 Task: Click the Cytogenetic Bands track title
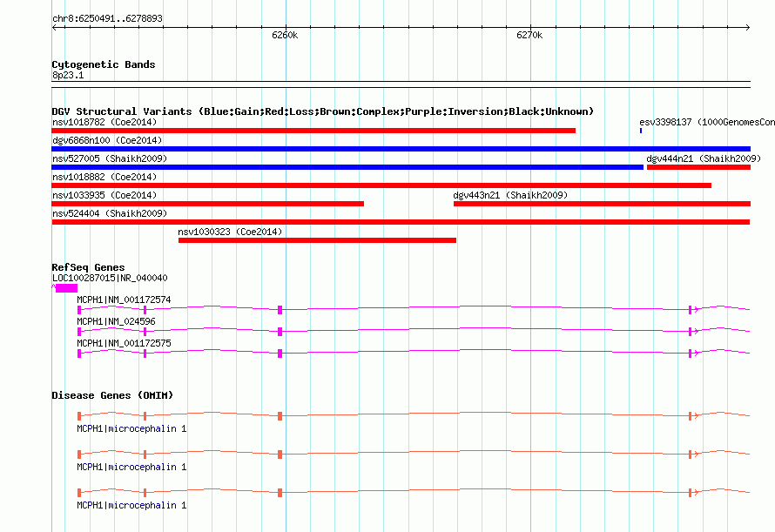104,64
